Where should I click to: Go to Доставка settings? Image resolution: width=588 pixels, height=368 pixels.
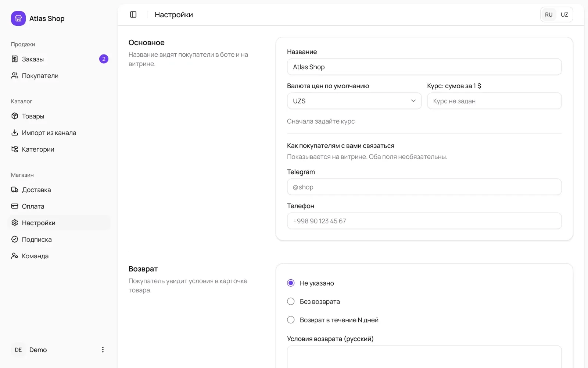(59, 190)
